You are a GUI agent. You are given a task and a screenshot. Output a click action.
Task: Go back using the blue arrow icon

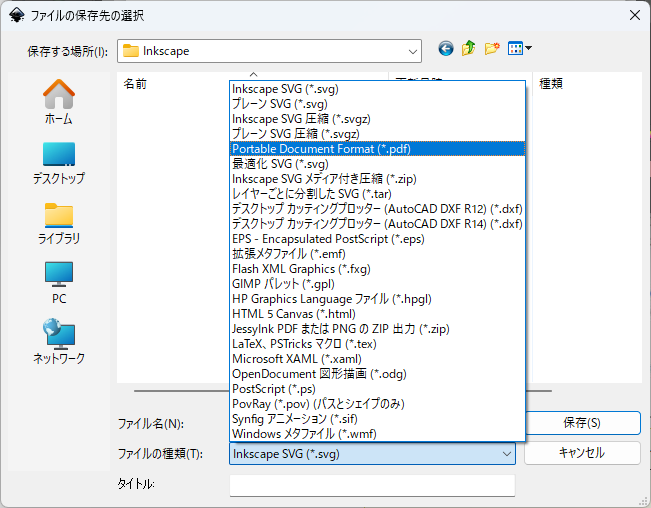pyautogui.click(x=445, y=49)
